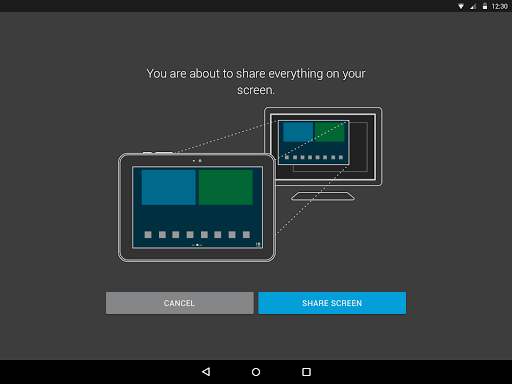
Task: Click the monitor stand base graphic
Action: tap(323, 196)
